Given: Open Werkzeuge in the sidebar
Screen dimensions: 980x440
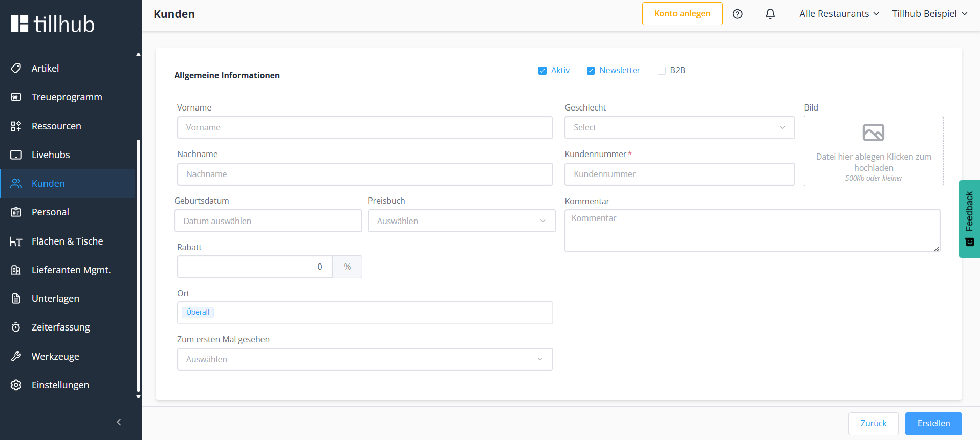Looking at the screenshot, I should pos(68,356).
